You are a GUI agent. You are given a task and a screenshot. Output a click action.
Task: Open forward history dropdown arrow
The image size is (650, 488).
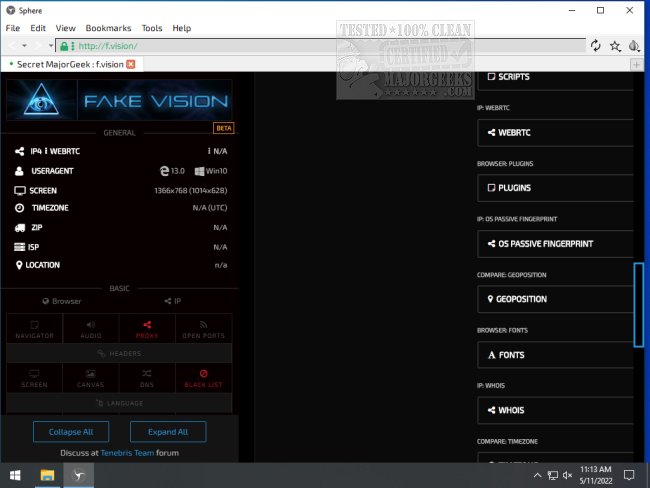[51, 46]
